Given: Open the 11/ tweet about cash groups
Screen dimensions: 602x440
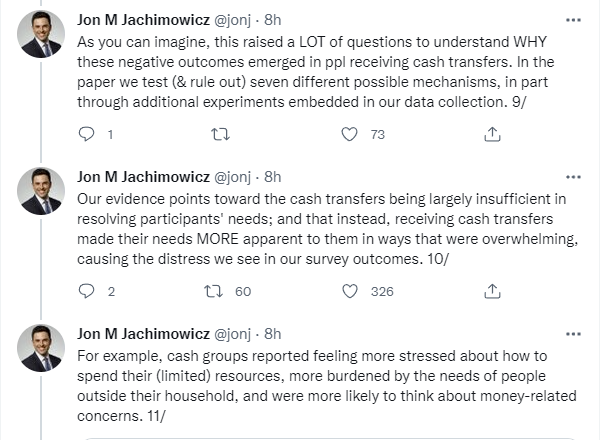Looking at the screenshot, I should (320, 388).
